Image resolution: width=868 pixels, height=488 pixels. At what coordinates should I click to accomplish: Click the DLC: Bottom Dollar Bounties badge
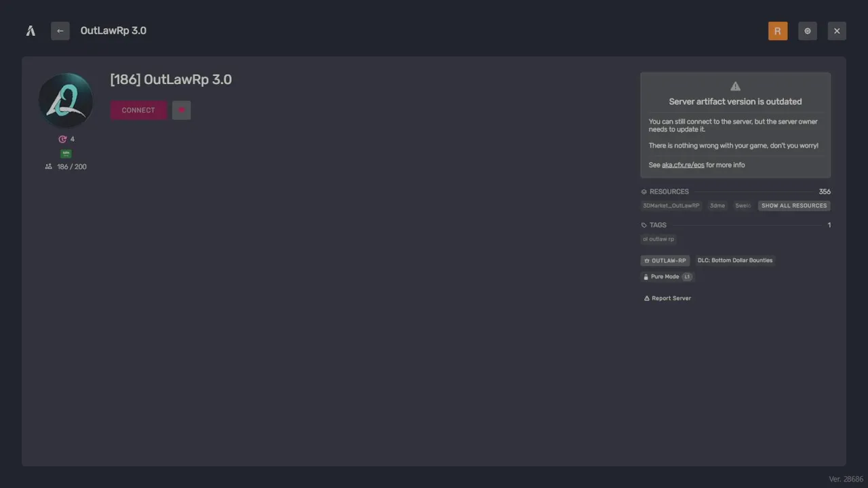735,260
